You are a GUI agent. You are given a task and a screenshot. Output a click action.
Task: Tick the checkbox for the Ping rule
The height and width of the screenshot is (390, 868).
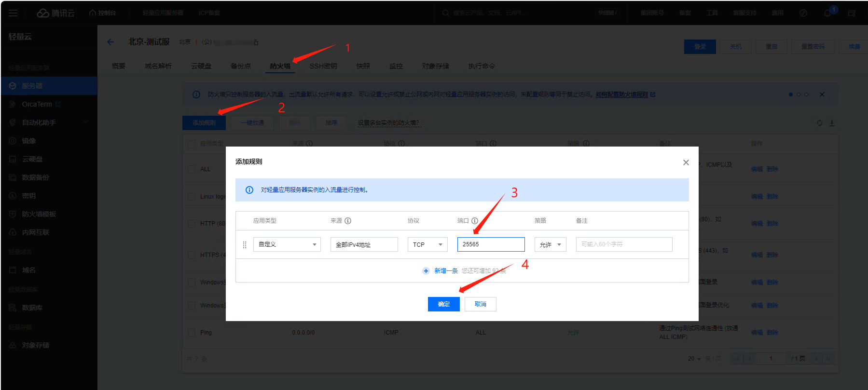[x=192, y=333]
